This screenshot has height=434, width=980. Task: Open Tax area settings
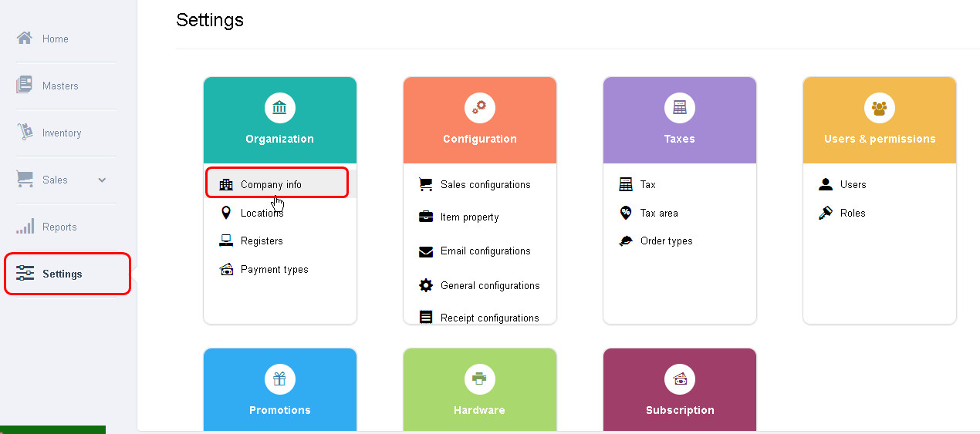[x=658, y=213]
